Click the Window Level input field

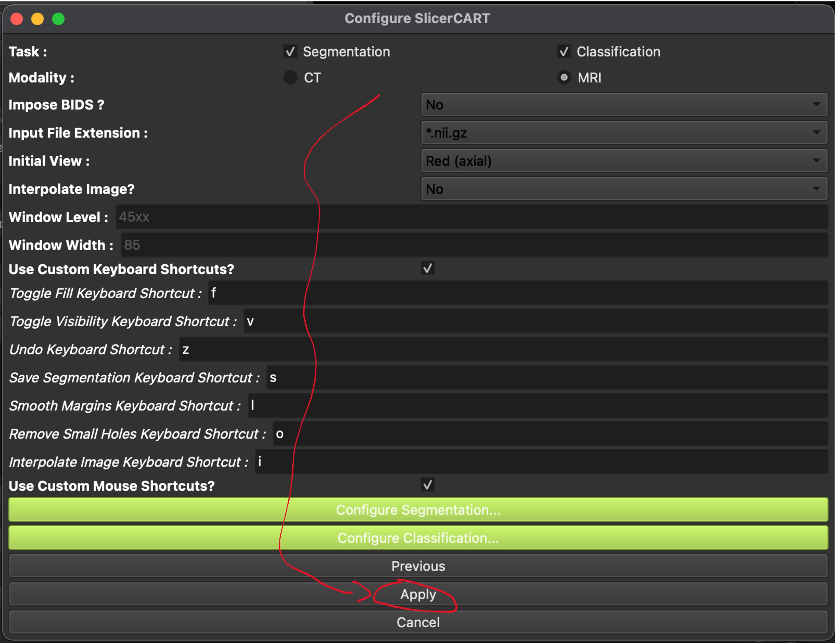tap(472, 217)
